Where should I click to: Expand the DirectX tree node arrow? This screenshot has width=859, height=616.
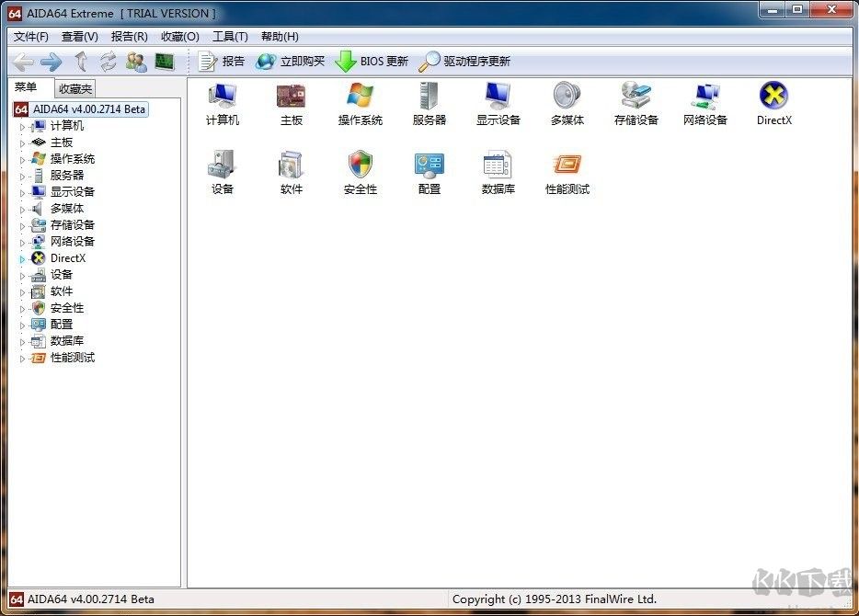[22, 259]
